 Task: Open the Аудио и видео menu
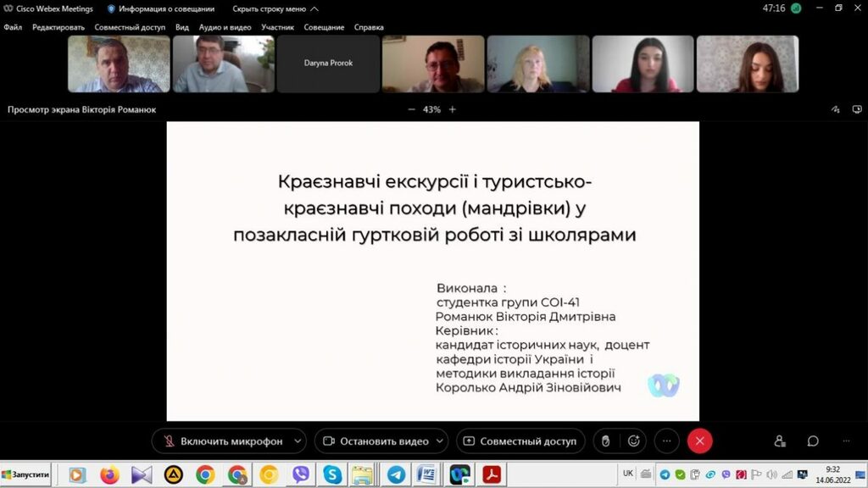225,27
